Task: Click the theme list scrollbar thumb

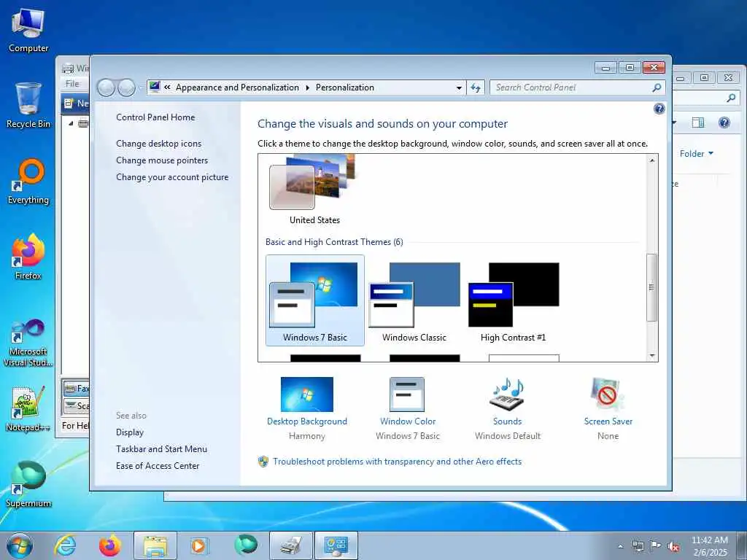Action: pos(651,287)
